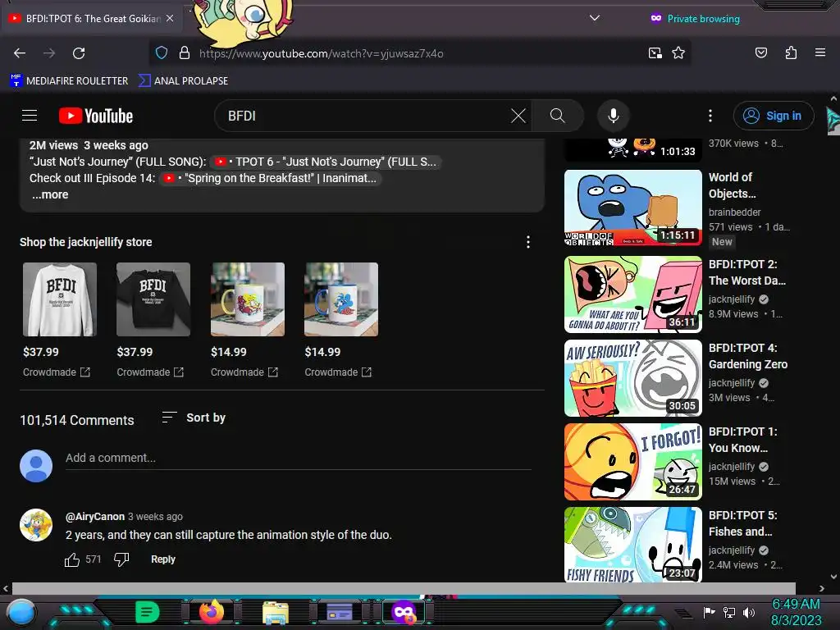Click the system tray volume icon
Image resolution: width=840 pixels, height=630 pixels.
[749, 612]
